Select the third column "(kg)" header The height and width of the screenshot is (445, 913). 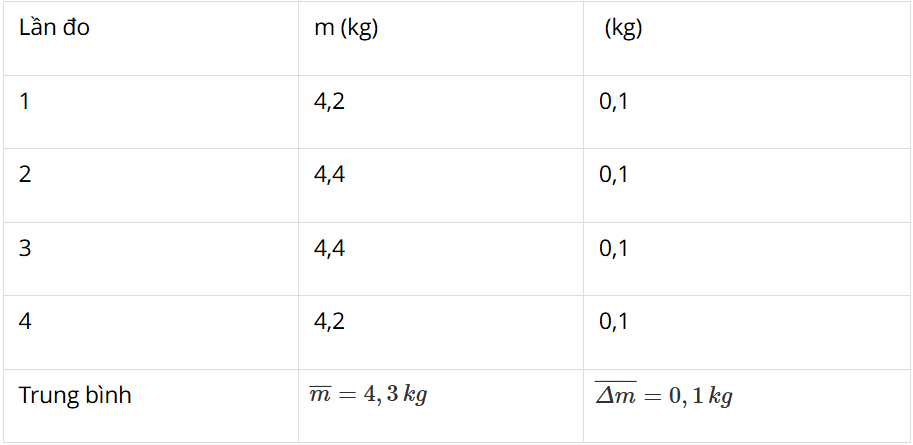(x=624, y=29)
